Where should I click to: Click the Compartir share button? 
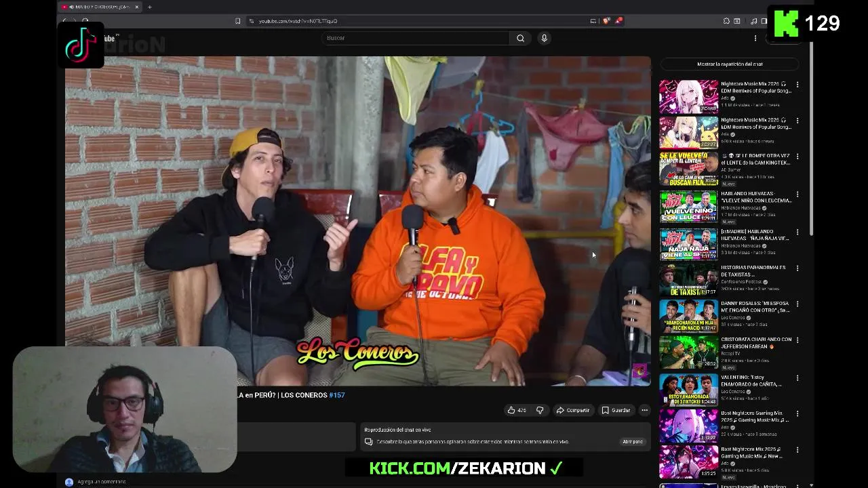[x=573, y=410]
